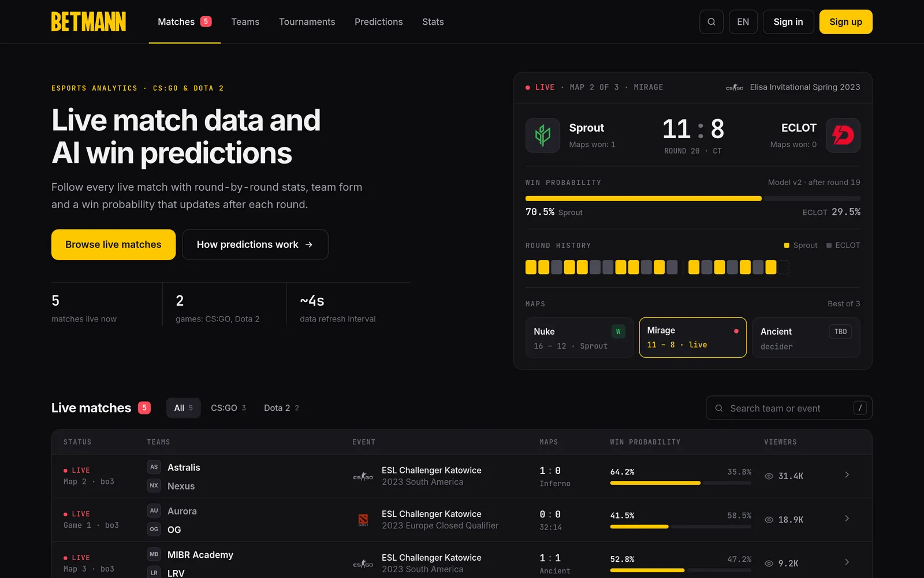
Task: Click the AU team badge for Aurora
Action: tap(154, 511)
